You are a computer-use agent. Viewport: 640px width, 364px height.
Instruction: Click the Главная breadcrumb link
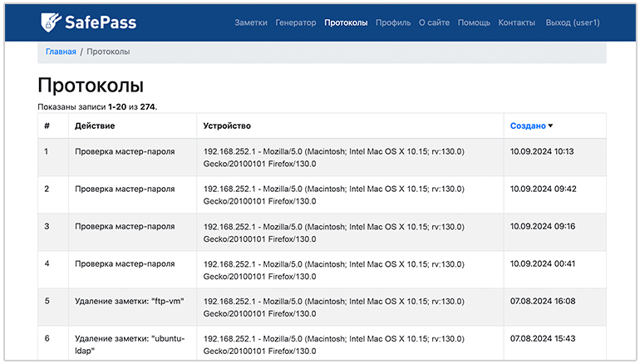pos(61,52)
